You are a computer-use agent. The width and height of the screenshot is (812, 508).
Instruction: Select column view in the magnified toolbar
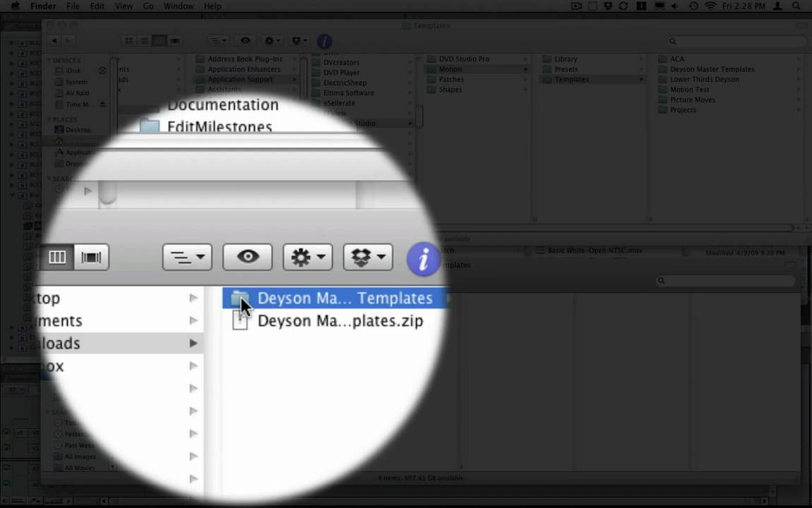57,257
